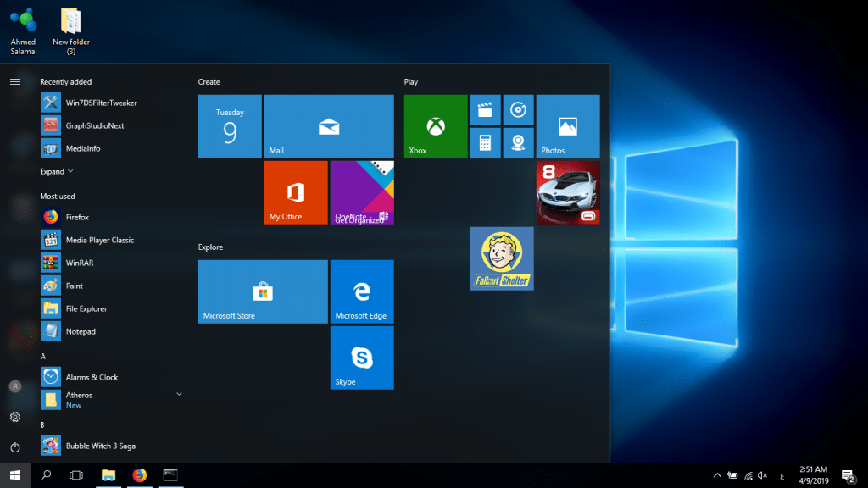The width and height of the screenshot is (868, 488).
Task: Open the Skype tile
Action: 362,358
